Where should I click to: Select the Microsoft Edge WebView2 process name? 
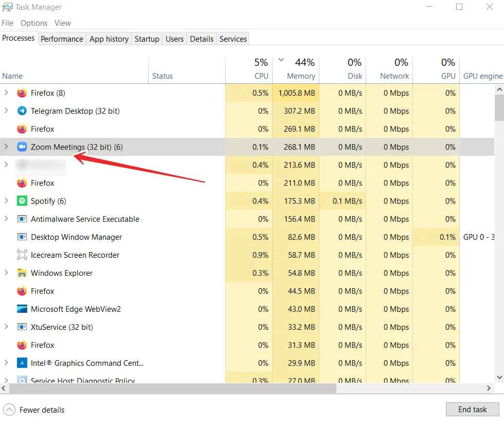point(76,309)
